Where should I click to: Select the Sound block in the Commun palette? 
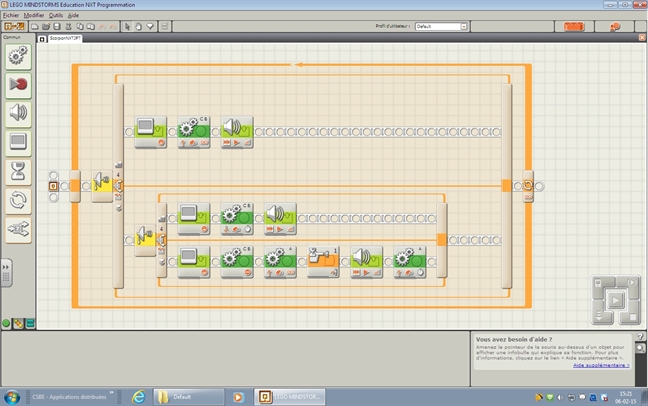pyautogui.click(x=18, y=113)
